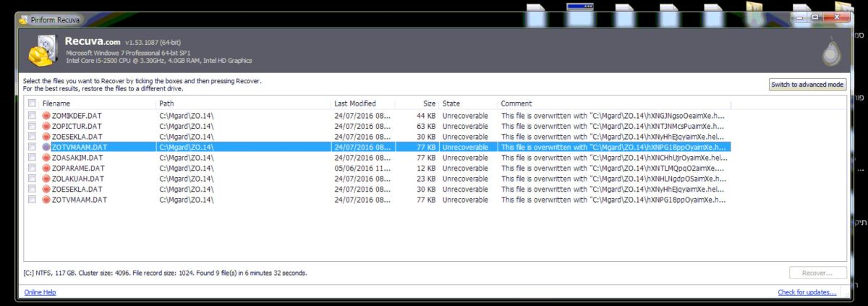The height and width of the screenshot is (306, 868).
Task: Click the 05/06/2016 last modified date
Action: (363, 168)
